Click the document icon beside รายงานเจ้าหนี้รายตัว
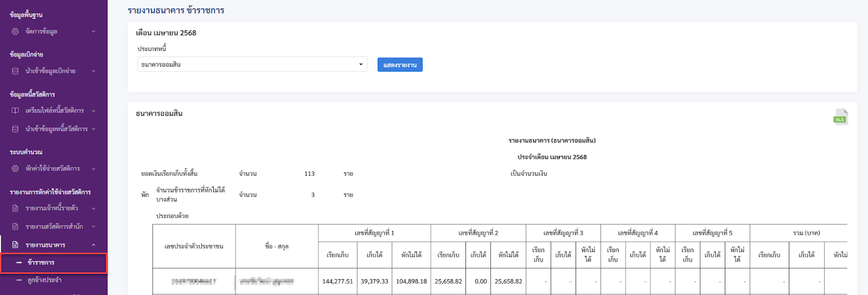Image resolution: width=868 pixels, height=295 pixels. tap(15, 208)
